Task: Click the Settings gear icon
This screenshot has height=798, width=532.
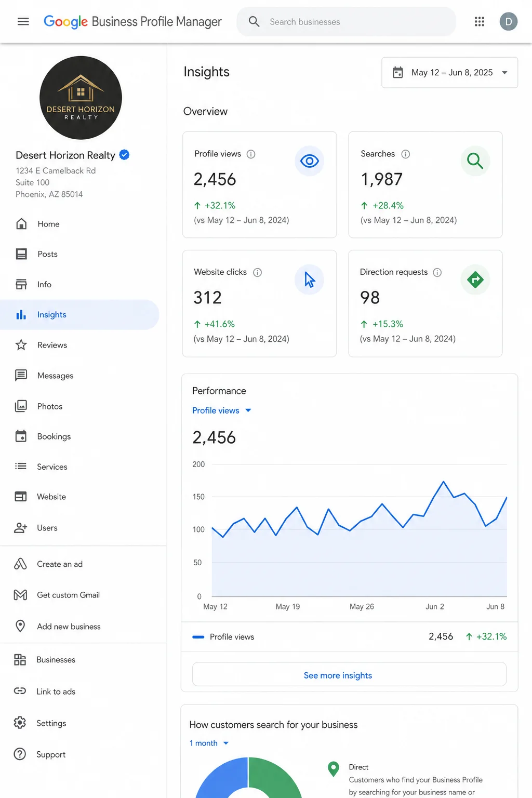Action: pyautogui.click(x=20, y=723)
